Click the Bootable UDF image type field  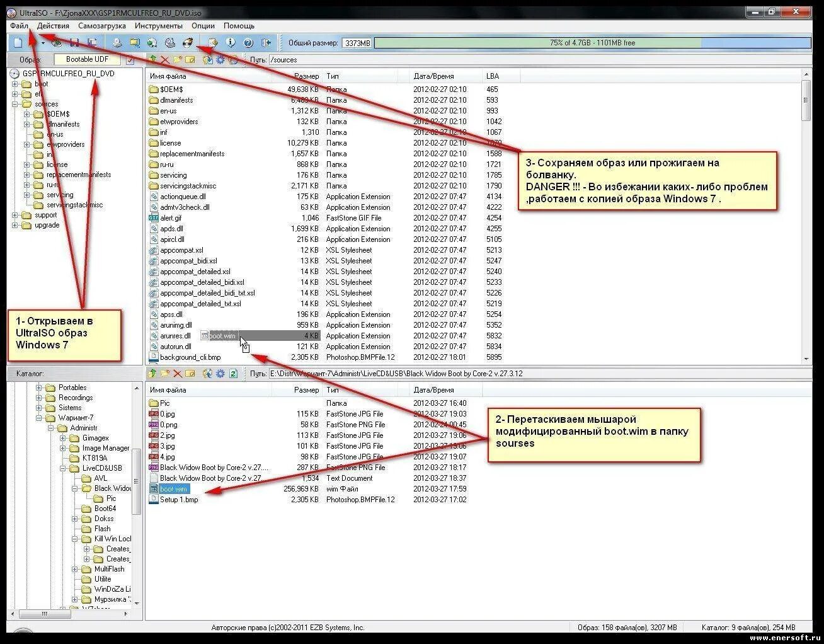point(88,60)
